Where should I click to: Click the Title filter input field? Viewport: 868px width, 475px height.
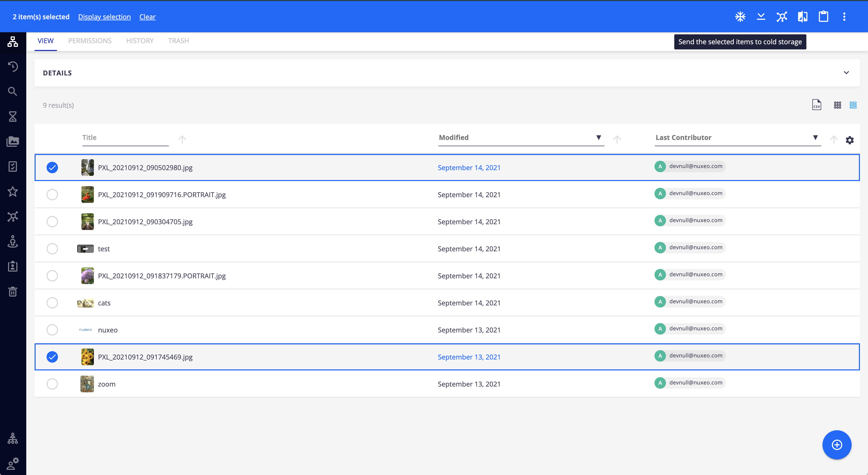[125, 138]
